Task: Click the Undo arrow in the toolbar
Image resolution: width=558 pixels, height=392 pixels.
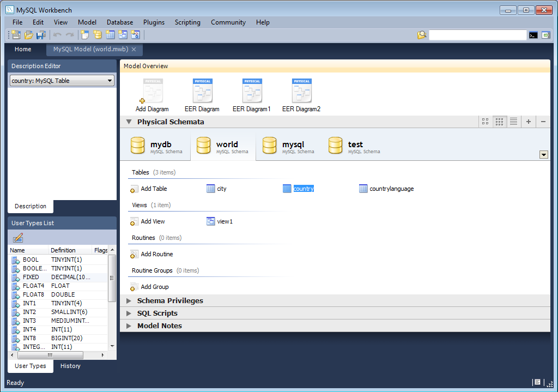Action: click(x=57, y=34)
